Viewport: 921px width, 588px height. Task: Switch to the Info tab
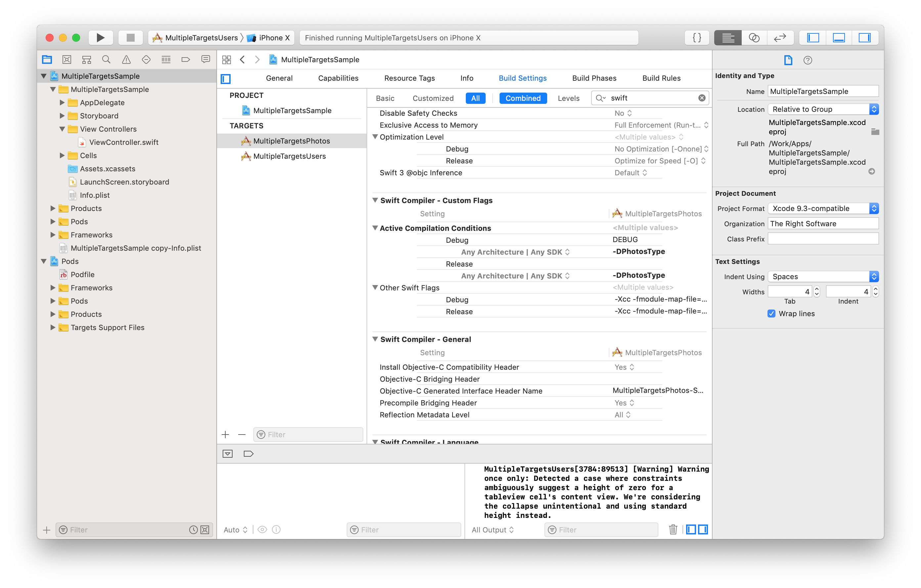click(x=466, y=78)
